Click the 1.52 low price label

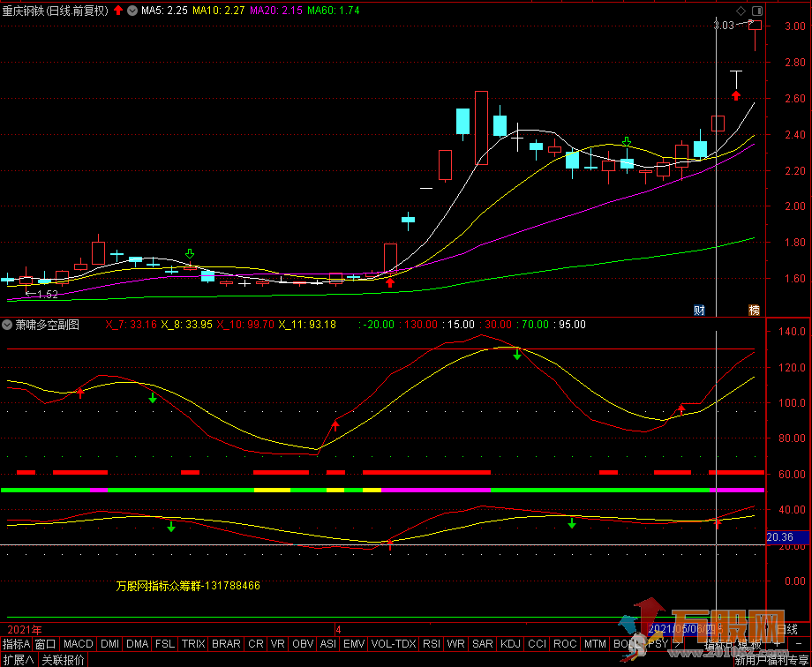click(x=47, y=294)
